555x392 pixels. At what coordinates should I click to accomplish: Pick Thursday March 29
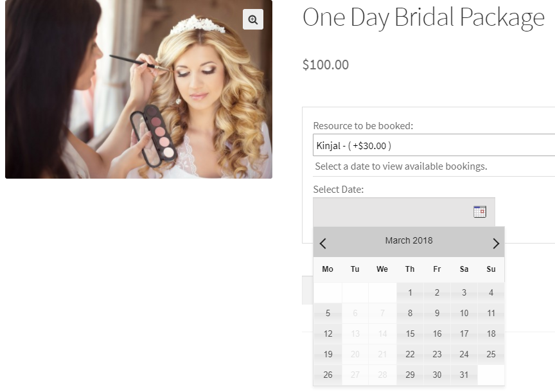point(410,375)
